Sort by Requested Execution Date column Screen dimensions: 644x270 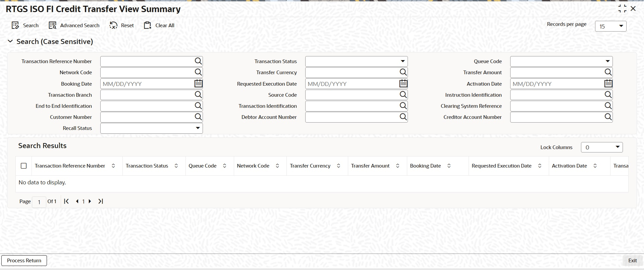(540, 166)
